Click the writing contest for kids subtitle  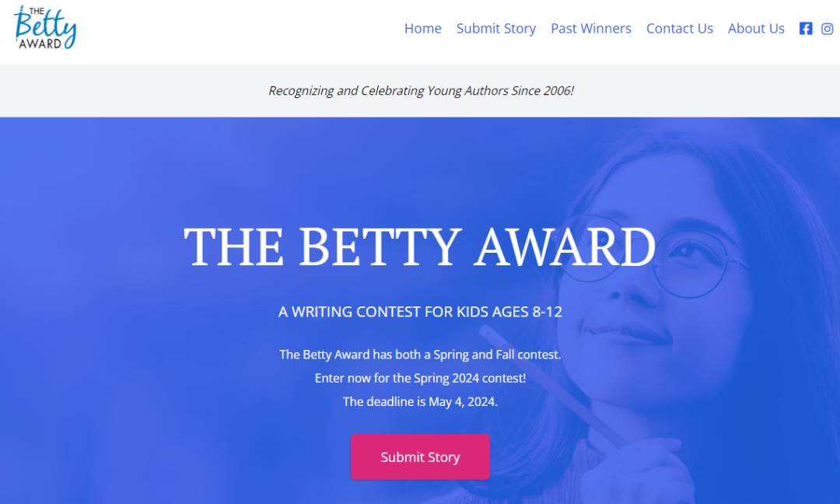tap(420, 312)
